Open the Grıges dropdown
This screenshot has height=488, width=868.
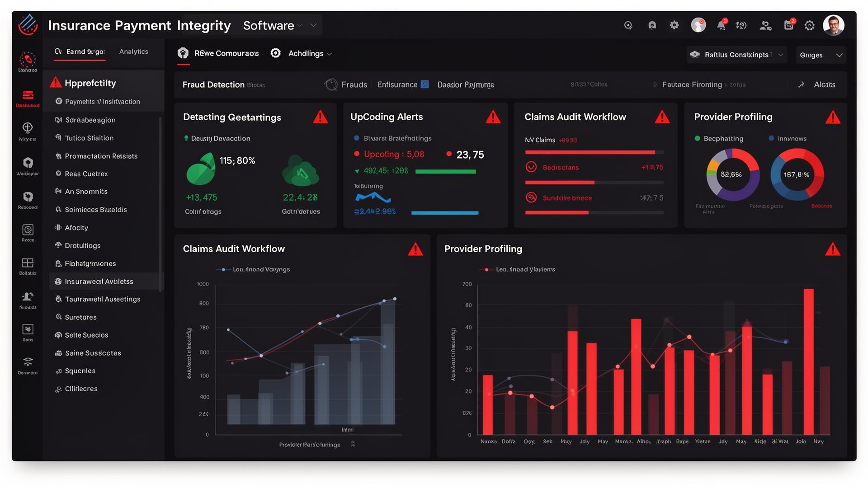click(x=821, y=55)
